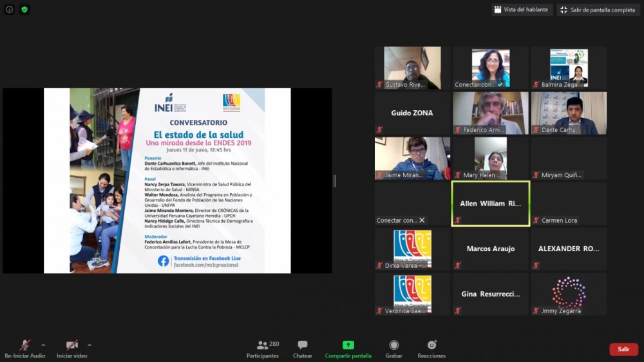
Task: Click the green encryption shield icon
Action: point(24,10)
